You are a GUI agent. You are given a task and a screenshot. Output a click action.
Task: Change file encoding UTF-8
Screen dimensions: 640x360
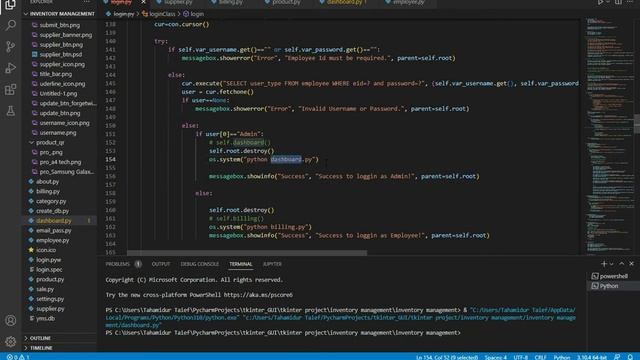(x=520, y=357)
